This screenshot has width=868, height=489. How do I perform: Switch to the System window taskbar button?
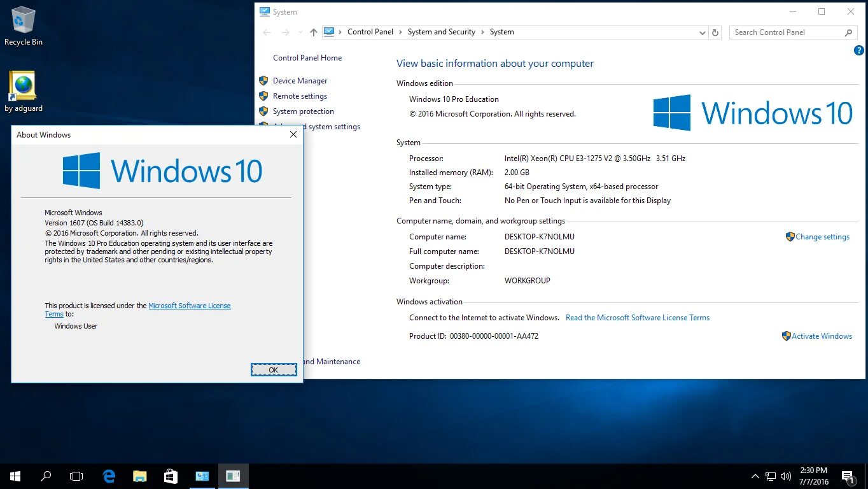(202, 476)
